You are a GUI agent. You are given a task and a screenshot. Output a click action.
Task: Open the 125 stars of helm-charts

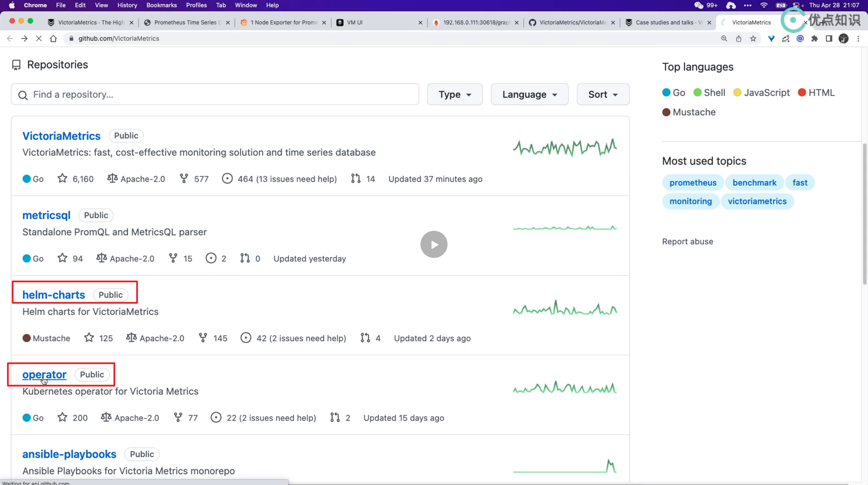point(98,338)
